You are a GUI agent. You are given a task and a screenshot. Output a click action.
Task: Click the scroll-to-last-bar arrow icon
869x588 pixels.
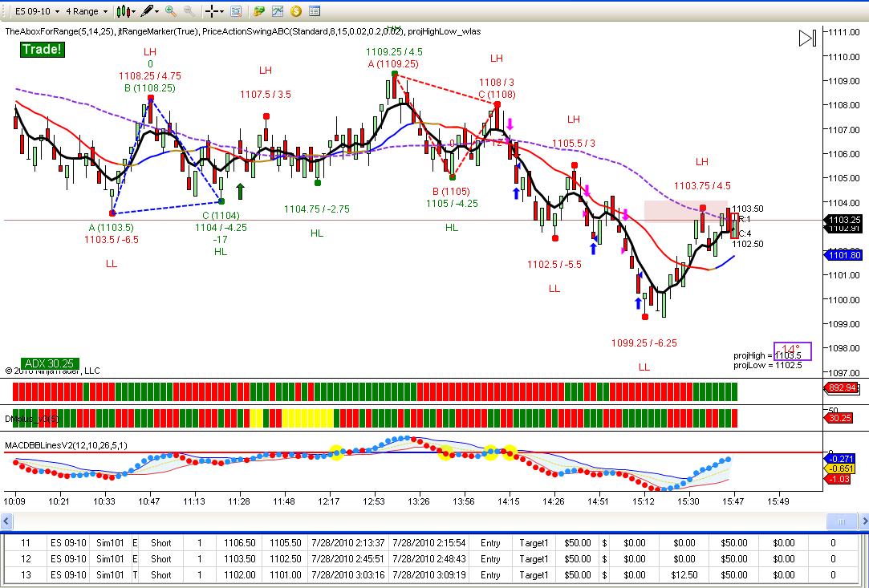tap(807, 38)
